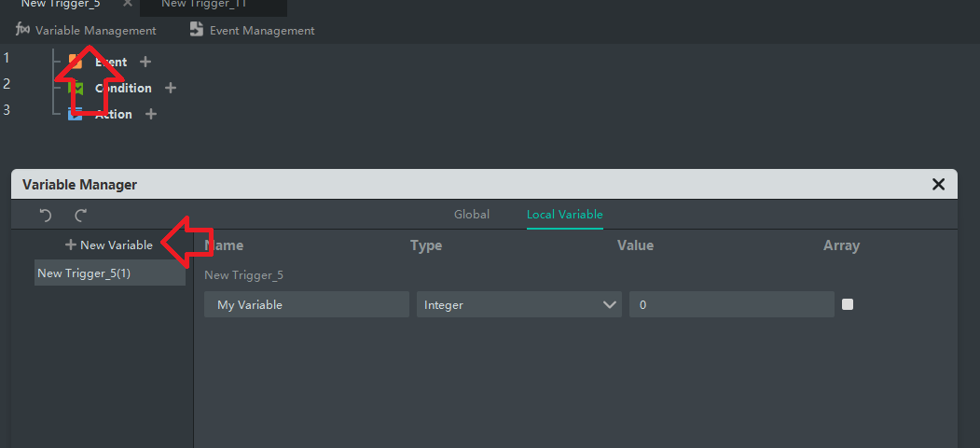Switch to the Global tab

click(471, 215)
